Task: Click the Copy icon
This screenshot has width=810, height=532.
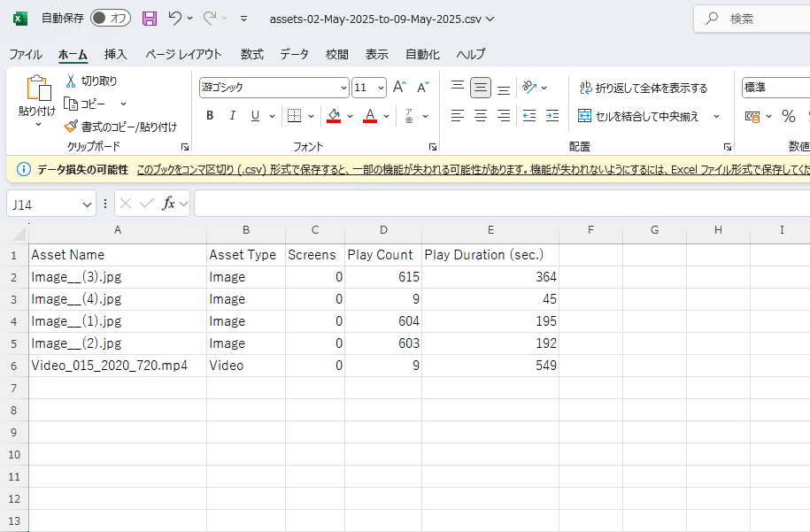Action: (x=71, y=104)
